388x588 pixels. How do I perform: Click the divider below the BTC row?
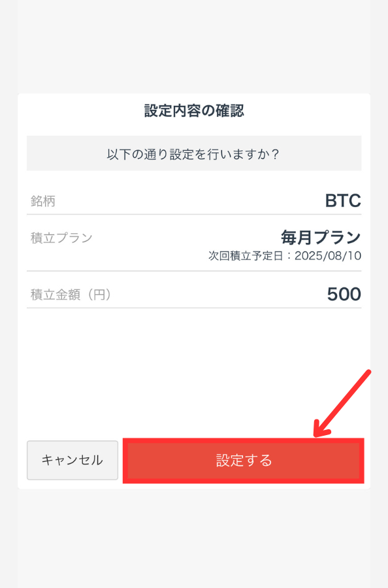(194, 216)
